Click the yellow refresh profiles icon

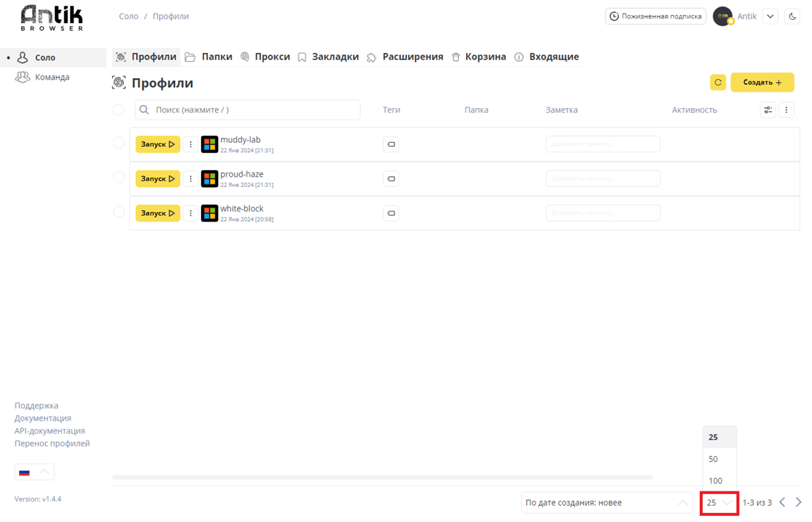pos(718,82)
